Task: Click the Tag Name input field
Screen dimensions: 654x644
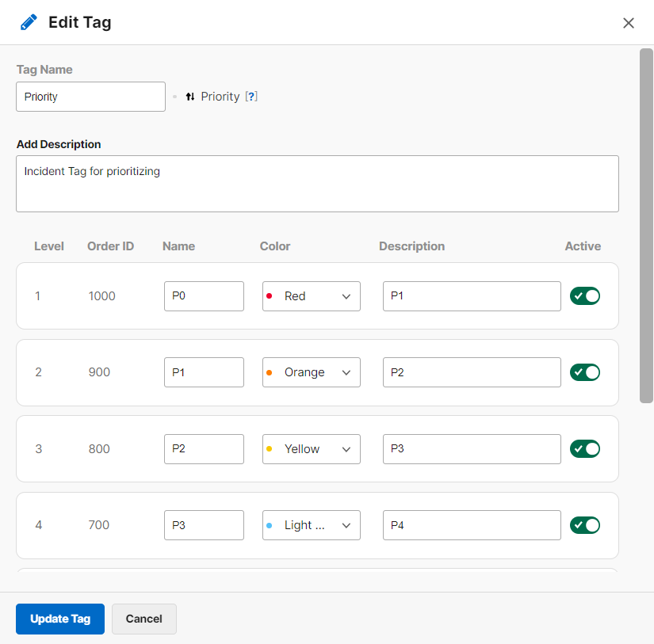Action: point(90,97)
